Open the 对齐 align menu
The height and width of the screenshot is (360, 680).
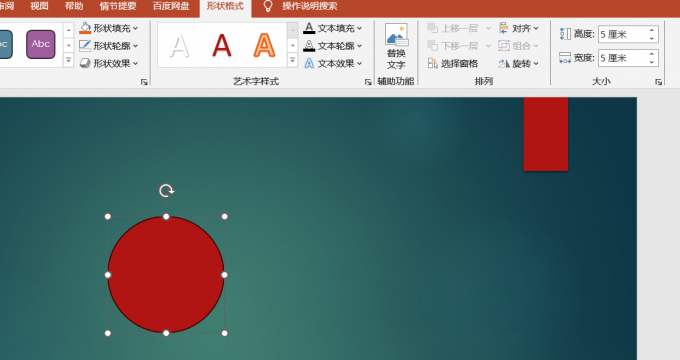[x=519, y=28]
